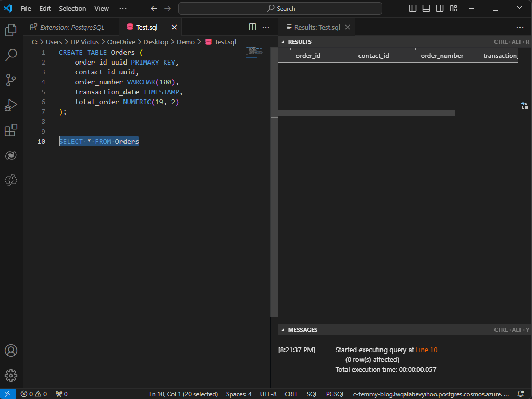
Task: Open the Source Control view
Action: 11,80
